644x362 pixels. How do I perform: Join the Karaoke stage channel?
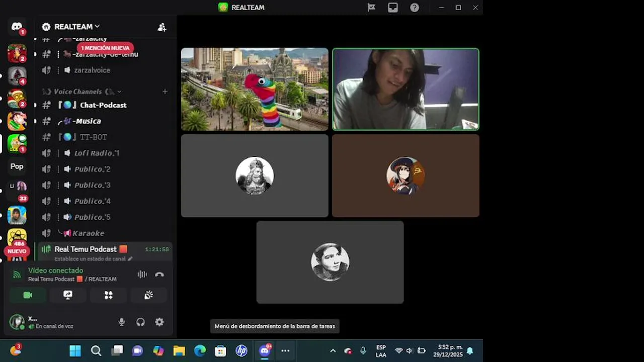tap(104, 233)
